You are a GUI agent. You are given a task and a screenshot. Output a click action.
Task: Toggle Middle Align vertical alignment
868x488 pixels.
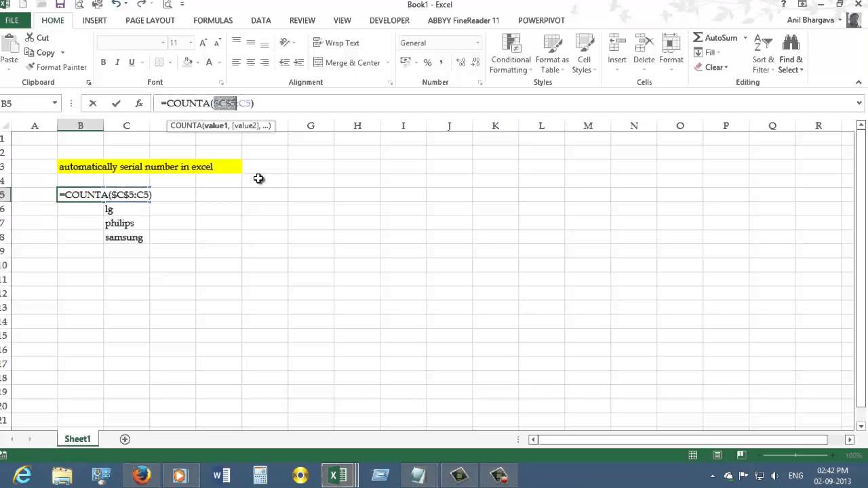click(x=250, y=43)
